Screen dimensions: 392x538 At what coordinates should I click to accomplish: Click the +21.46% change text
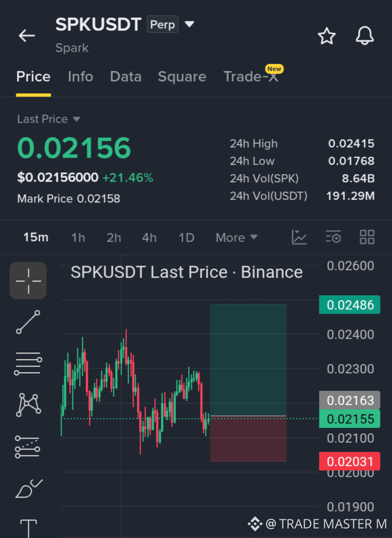[128, 177]
